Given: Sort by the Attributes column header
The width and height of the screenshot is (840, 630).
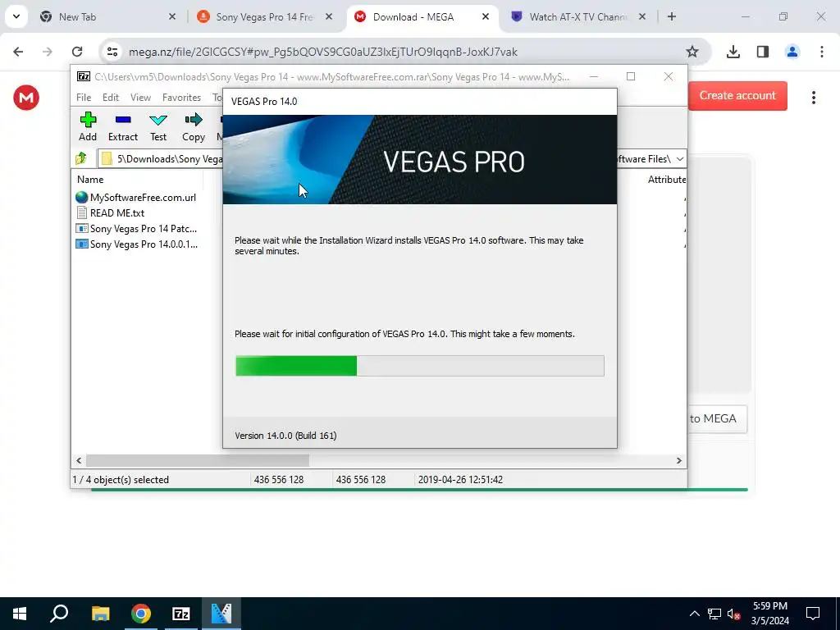Looking at the screenshot, I should [x=666, y=180].
